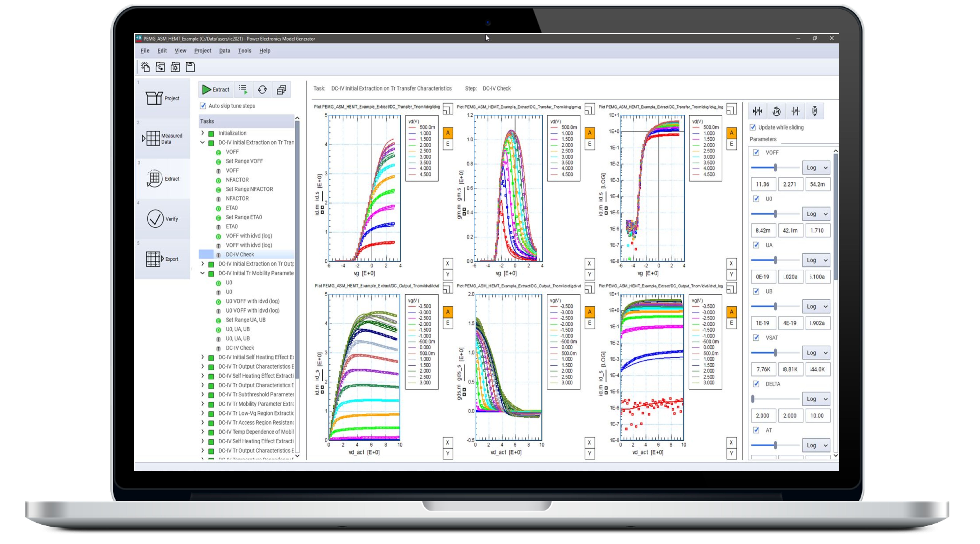Select the DC-IV Check step in tree
Image resolution: width=980 pixels, height=544 pixels.
tap(240, 254)
